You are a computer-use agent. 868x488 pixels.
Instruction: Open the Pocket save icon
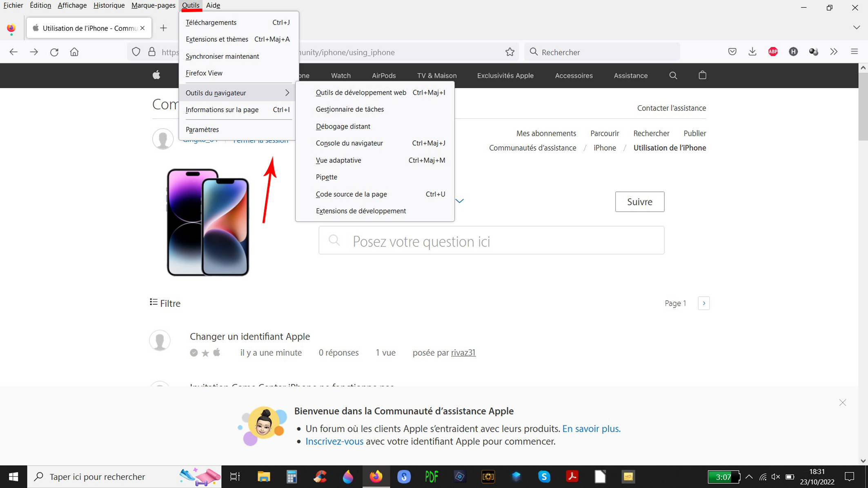pyautogui.click(x=732, y=52)
